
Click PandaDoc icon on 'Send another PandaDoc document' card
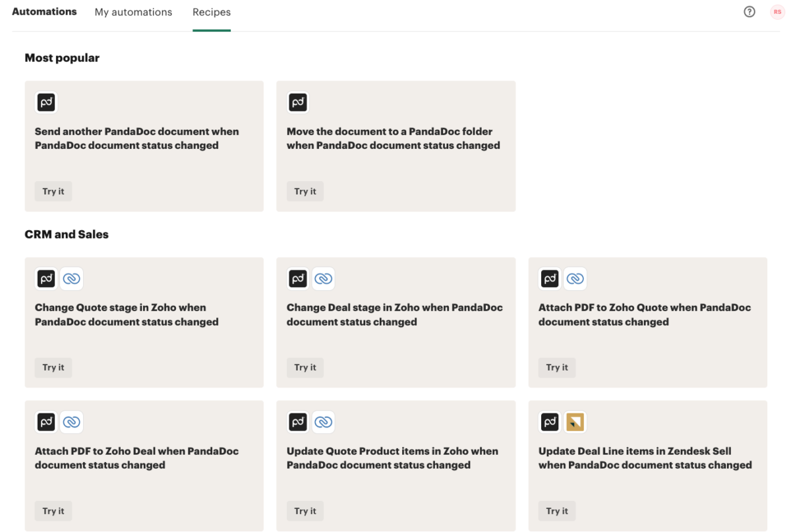click(x=46, y=102)
